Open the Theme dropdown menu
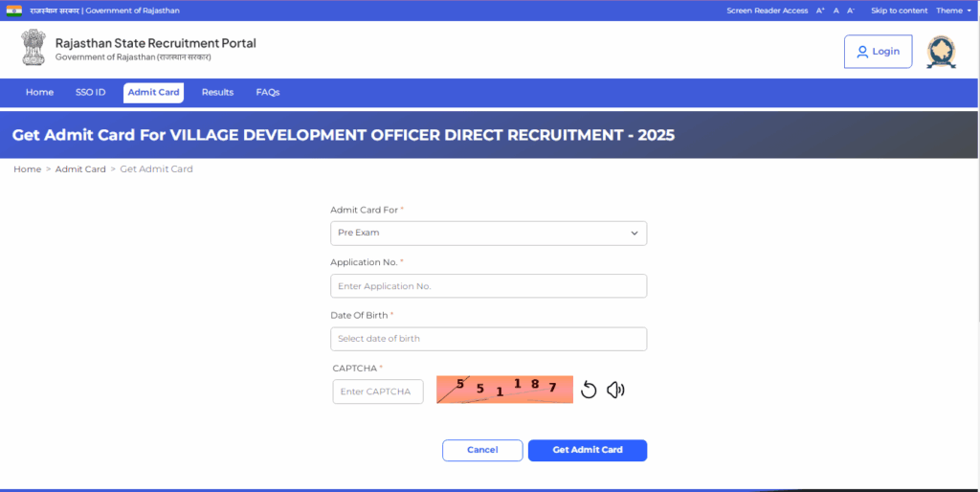 954,11
